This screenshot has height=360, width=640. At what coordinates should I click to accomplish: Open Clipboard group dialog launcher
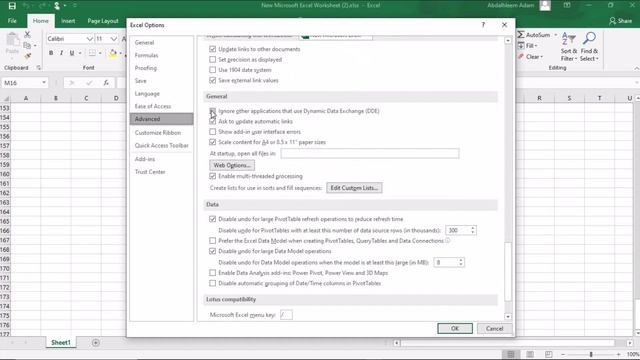tap(39, 68)
